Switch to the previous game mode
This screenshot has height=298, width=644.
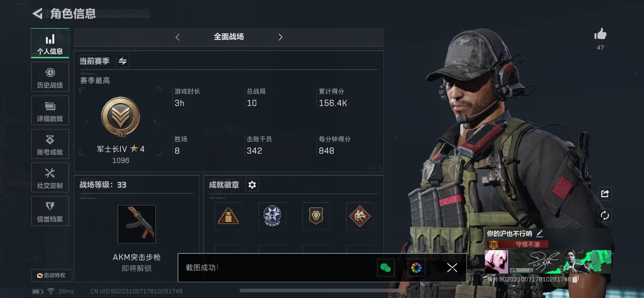[x=177, y=37]
